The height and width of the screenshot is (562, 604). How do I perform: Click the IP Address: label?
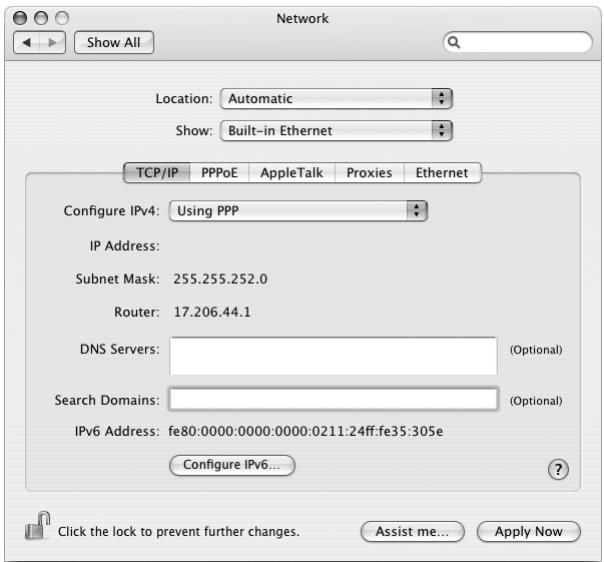coord(124,246)
